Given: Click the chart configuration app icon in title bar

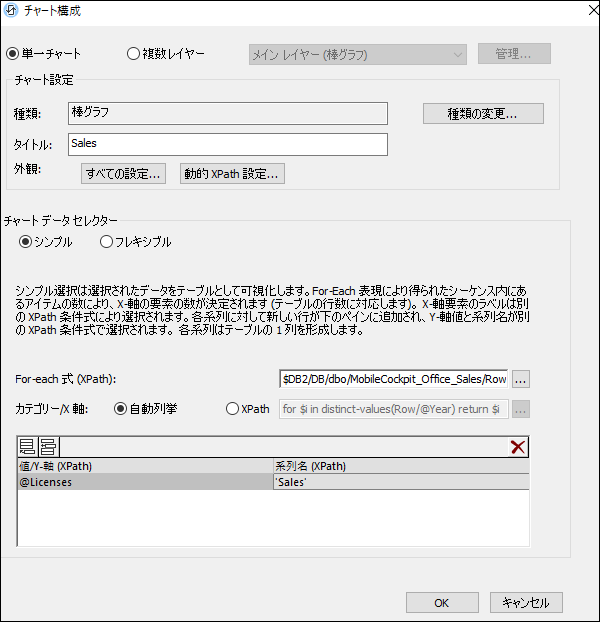Looking at the screenshot, I should coord(11,10).
